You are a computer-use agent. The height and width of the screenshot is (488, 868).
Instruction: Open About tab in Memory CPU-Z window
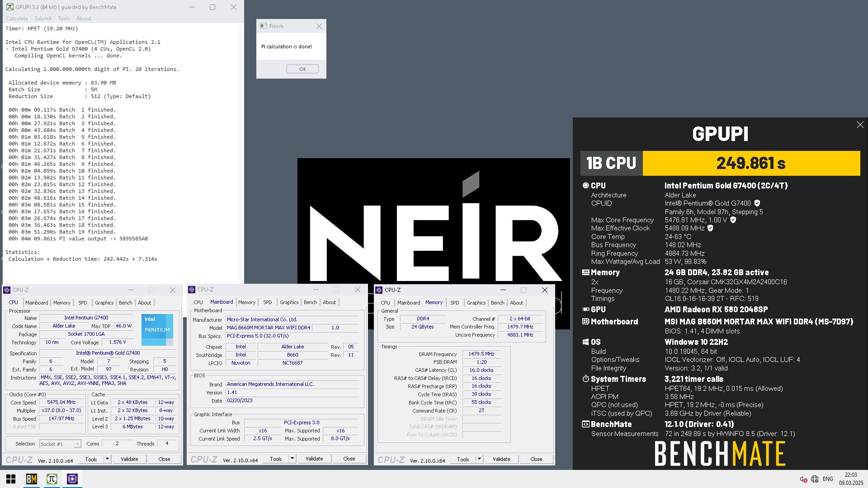click(517, 303)
